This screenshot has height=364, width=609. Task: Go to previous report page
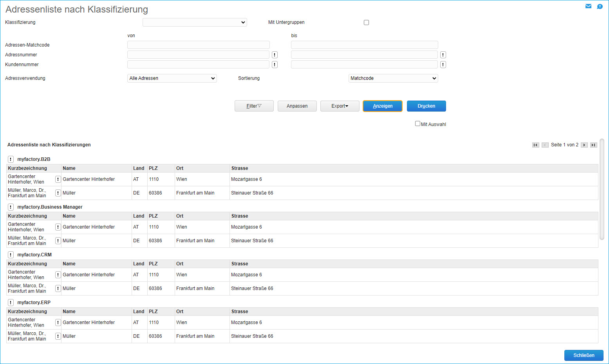pos(545,145)
